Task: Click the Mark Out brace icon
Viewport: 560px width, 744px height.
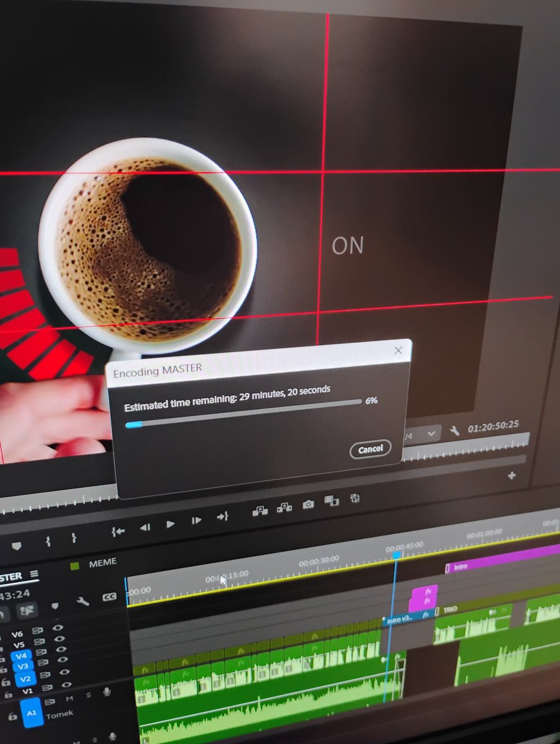Action: coord(73,538)
